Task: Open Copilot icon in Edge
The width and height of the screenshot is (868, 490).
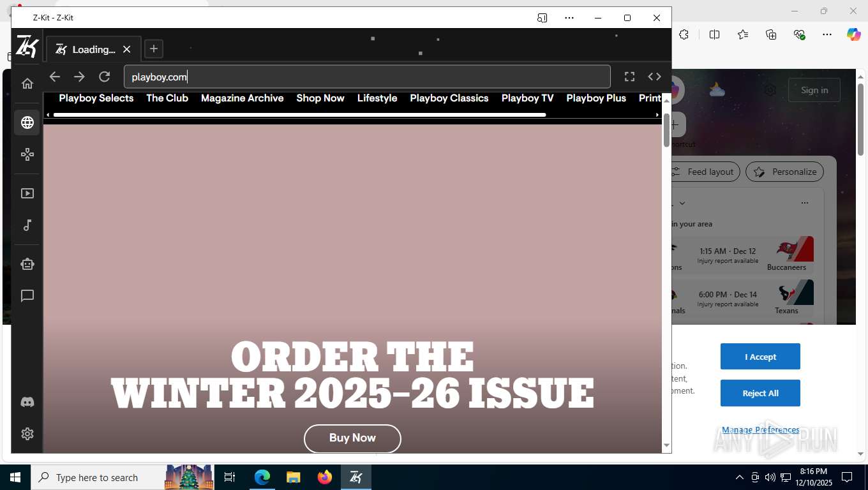Action: [854, 34]
